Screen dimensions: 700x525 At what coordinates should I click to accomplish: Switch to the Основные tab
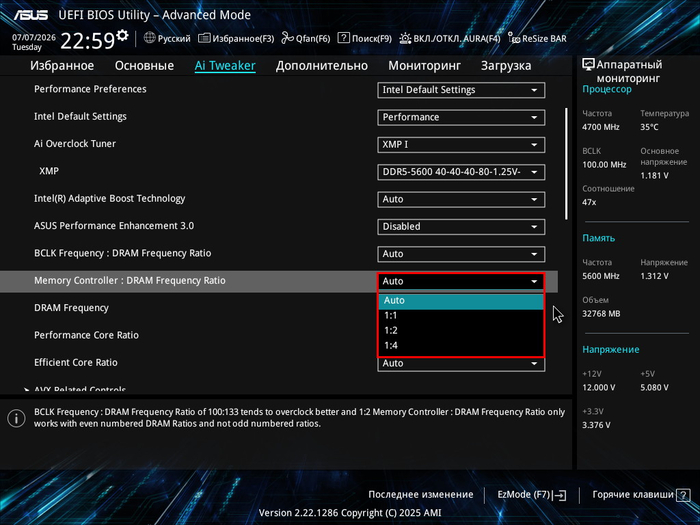[x=144, y=66]
